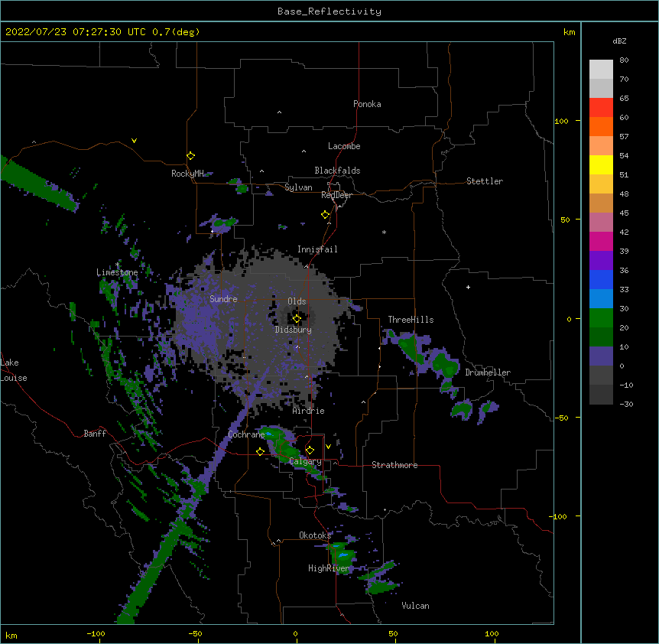Select the light gray 70-80 dBZ swatch
659x644 pixels.
point(601,70)
